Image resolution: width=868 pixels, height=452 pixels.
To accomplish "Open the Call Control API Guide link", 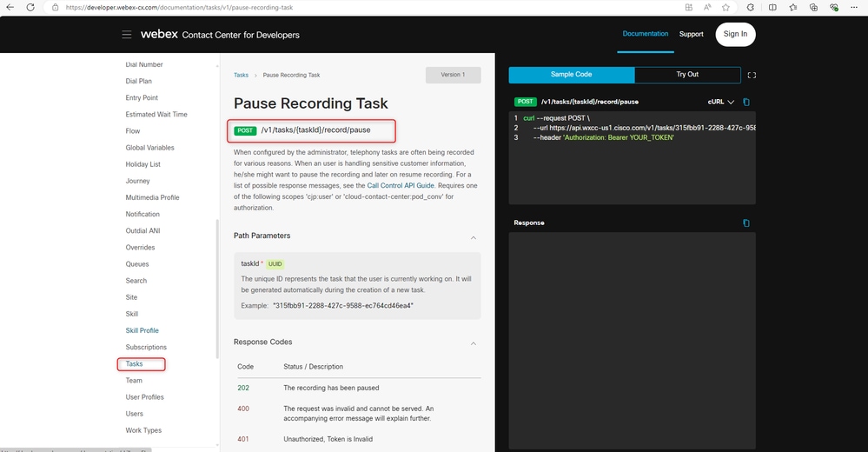I will pyautogui.click(x=401, y=185).
